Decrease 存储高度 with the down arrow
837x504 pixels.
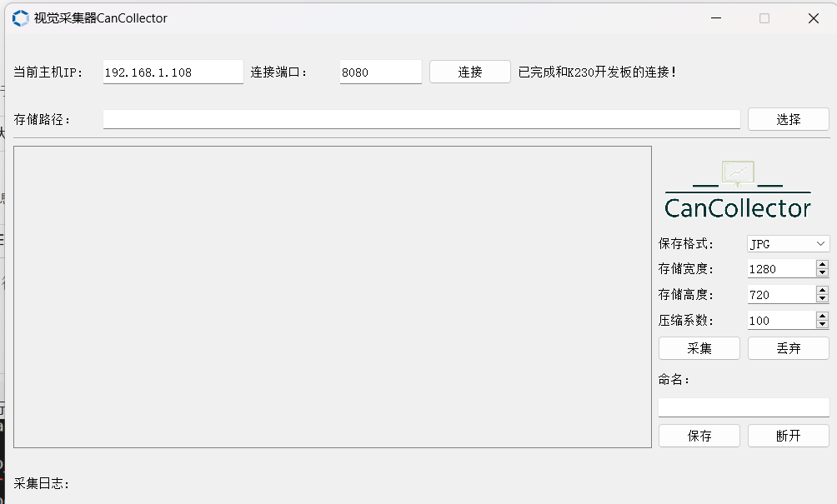(822, 299)
